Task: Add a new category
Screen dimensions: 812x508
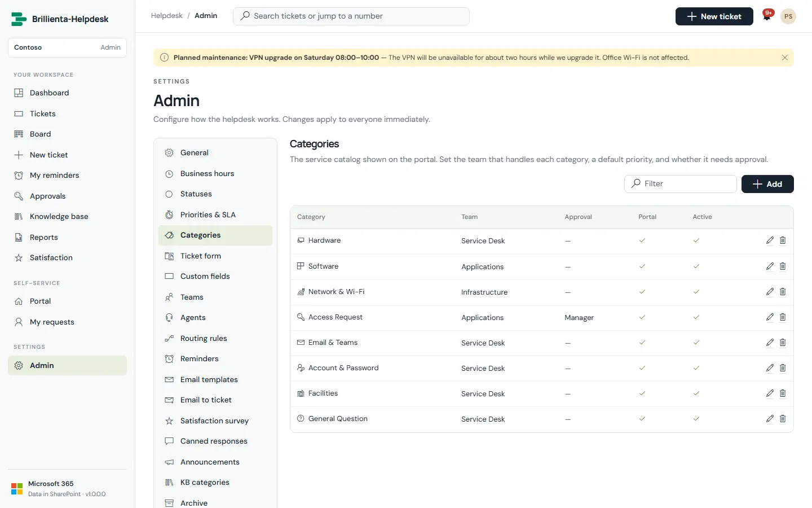Action: click(x=767, y=184)
